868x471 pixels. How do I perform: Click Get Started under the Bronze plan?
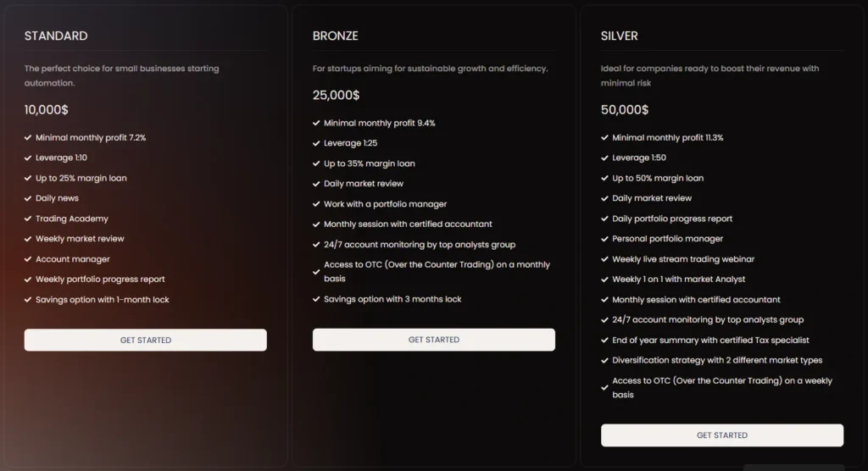click(x=433, y=340)
